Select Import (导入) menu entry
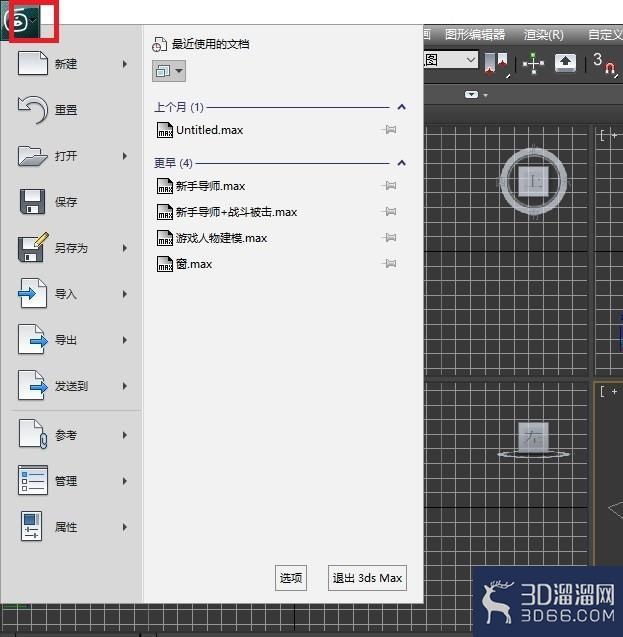This screenshot has width=623, height=637. [x=71, y=294]
